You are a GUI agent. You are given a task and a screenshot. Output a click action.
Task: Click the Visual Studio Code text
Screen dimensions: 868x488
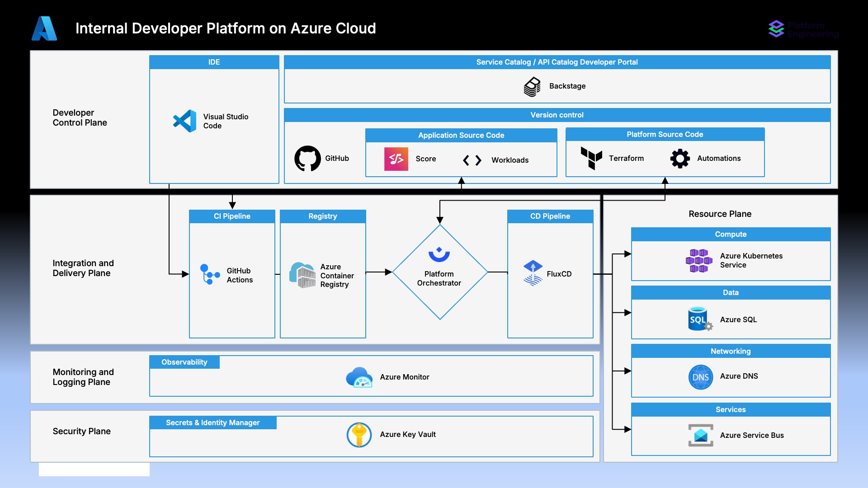[226, 121]
